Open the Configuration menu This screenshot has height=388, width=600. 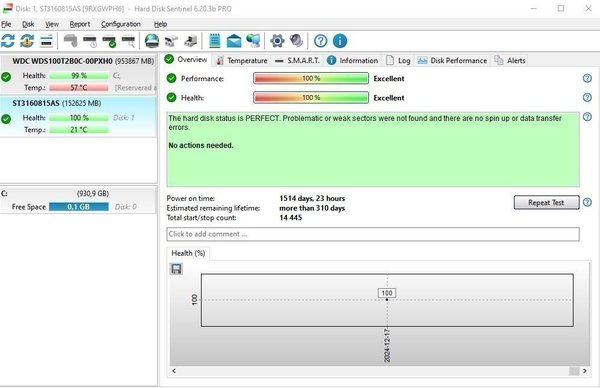click(121, 24)
